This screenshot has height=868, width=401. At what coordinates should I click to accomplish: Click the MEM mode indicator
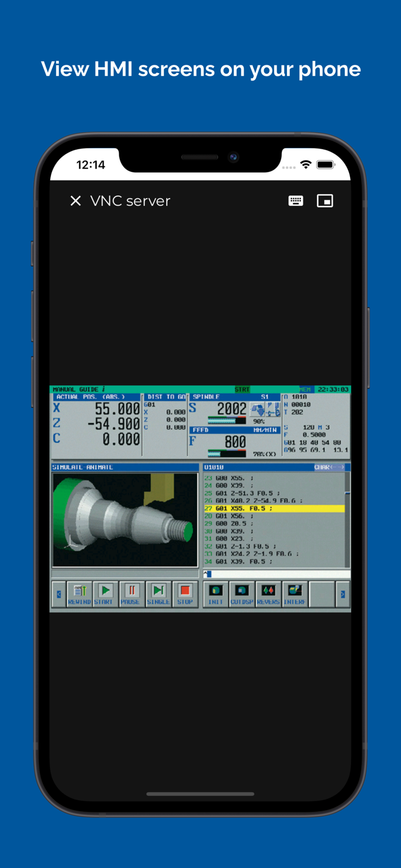pyautogui.click(x=305, y=389)
